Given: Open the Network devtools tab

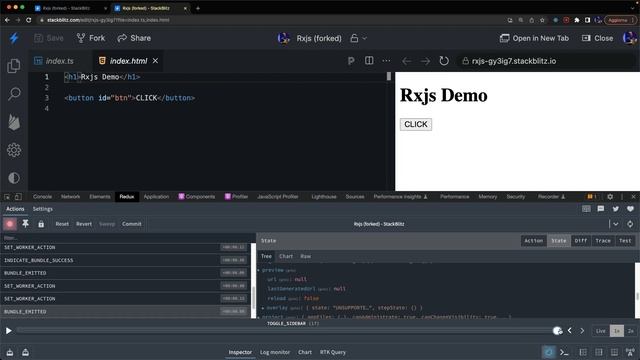Looking at the screenshot, I should (70, 197).
